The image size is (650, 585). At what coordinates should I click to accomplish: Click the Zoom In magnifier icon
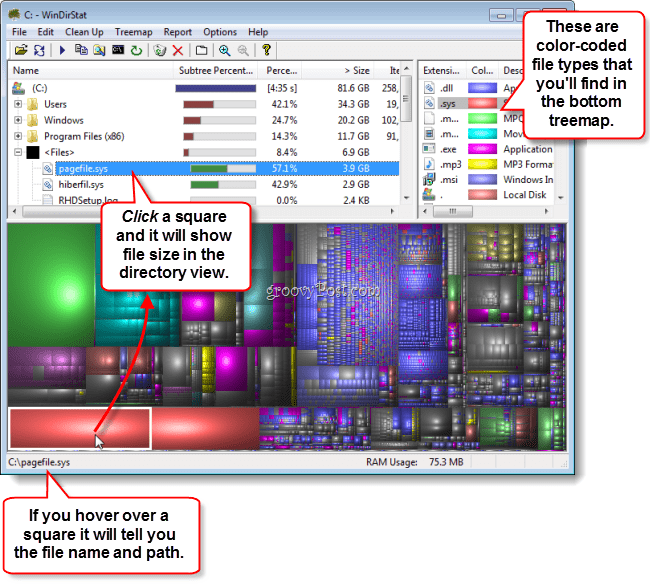click(225, 51)
